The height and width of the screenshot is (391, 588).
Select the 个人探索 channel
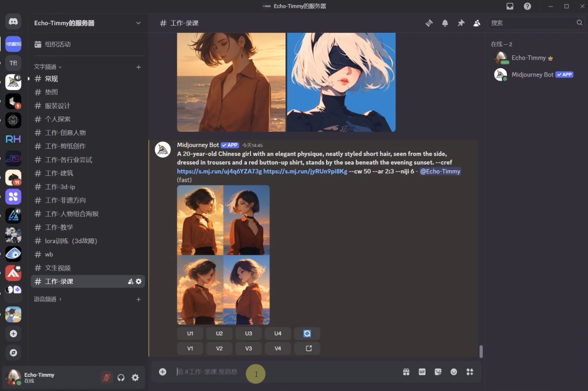88,119
